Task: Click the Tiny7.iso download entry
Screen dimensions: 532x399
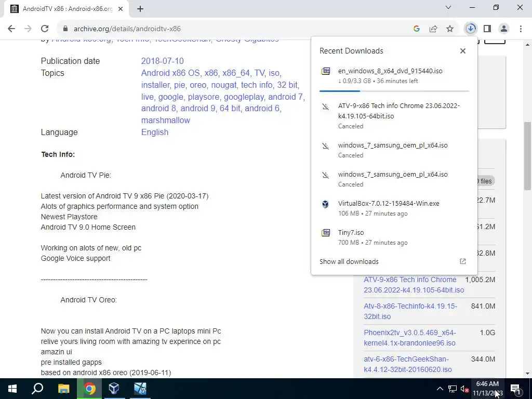Action: click(x=394, y=237)
